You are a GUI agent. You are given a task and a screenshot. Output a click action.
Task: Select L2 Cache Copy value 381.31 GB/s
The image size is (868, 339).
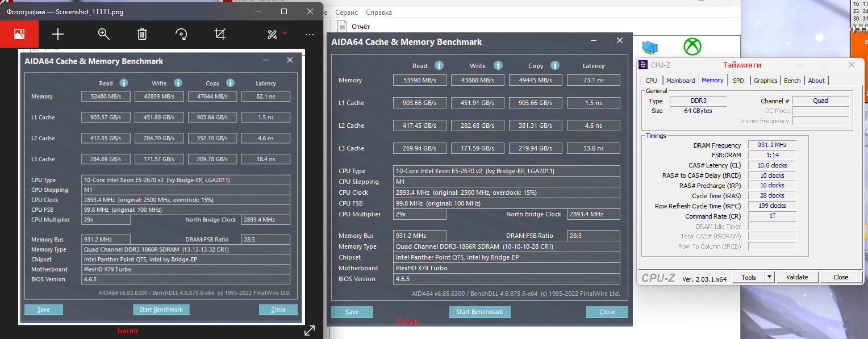[x=536, y=125]
